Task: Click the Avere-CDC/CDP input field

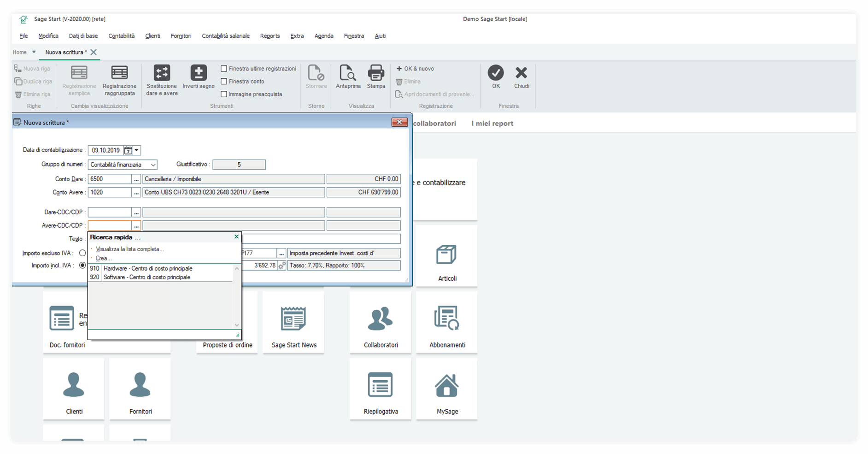Action: click(110, 226)
